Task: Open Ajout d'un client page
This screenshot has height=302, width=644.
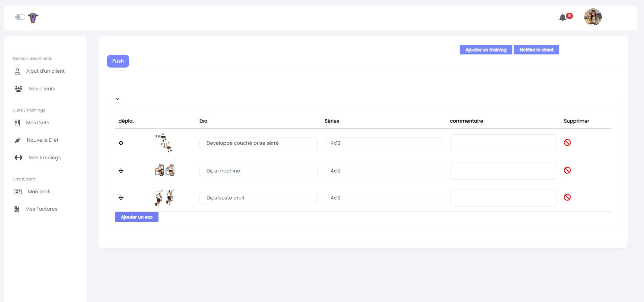Action: (x=45, y=71)
